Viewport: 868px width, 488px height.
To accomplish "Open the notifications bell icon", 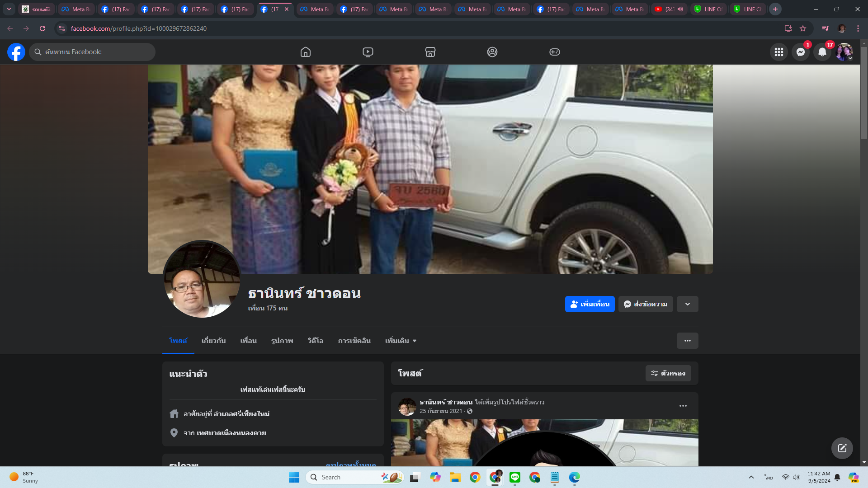I will pos(822,52).
